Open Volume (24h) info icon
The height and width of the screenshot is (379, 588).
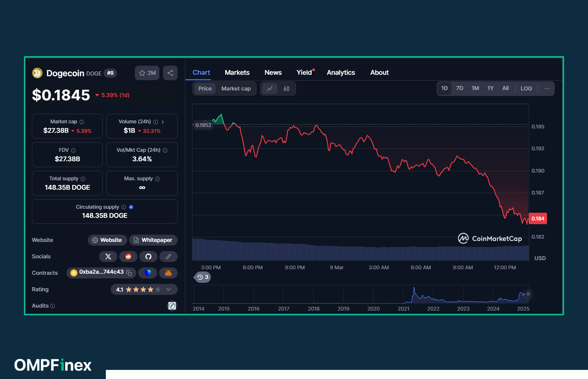[x=156, y=122]
